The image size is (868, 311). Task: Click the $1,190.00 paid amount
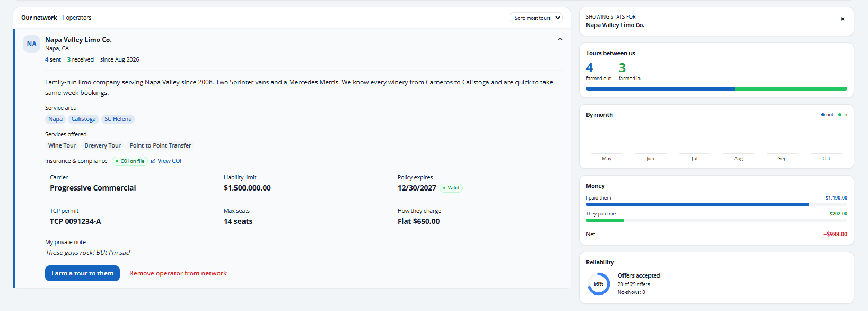pyautogui.click(x=836, y=198)
